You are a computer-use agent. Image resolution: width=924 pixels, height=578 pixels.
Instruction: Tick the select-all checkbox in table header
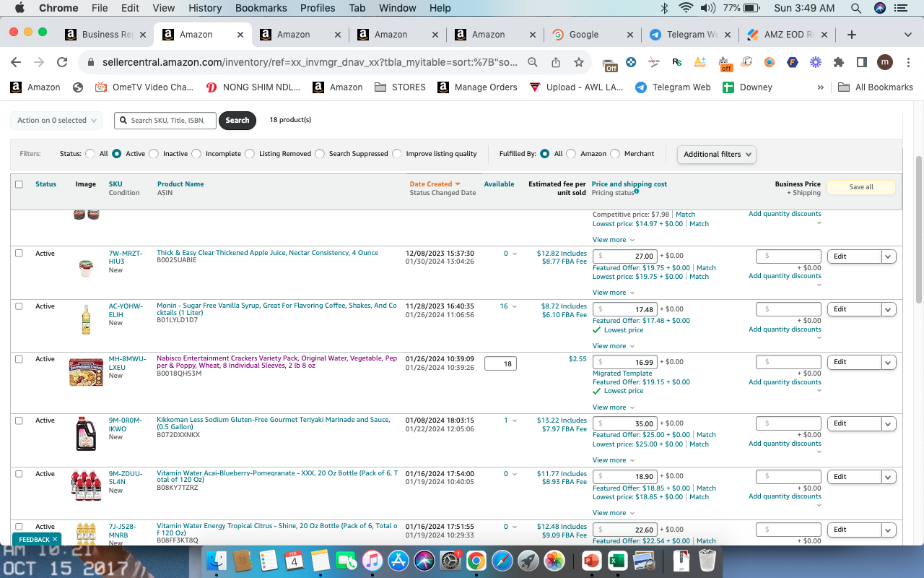(19, 184)
